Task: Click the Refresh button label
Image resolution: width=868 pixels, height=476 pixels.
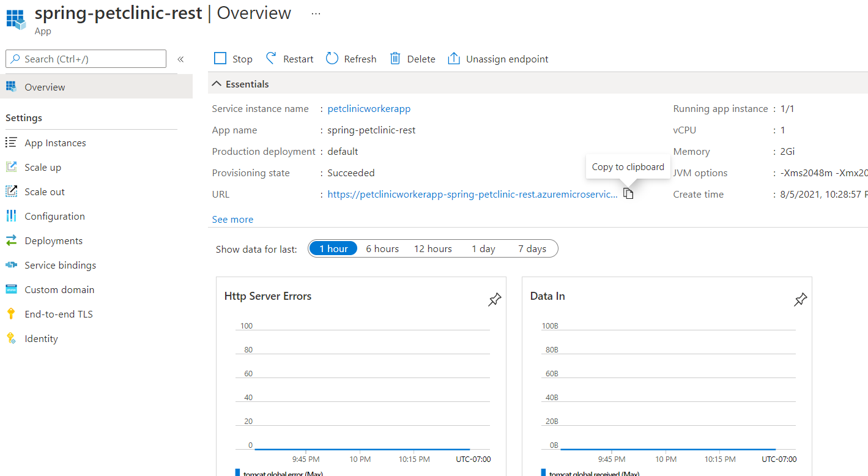Action: [x=360, y=59]
